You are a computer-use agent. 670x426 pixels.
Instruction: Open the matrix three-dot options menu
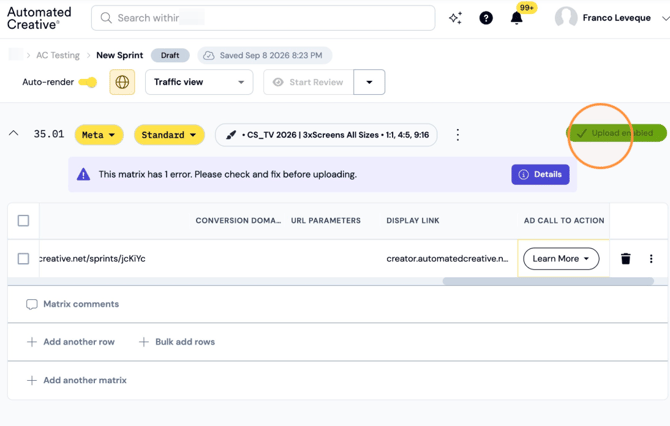[458, 135]
